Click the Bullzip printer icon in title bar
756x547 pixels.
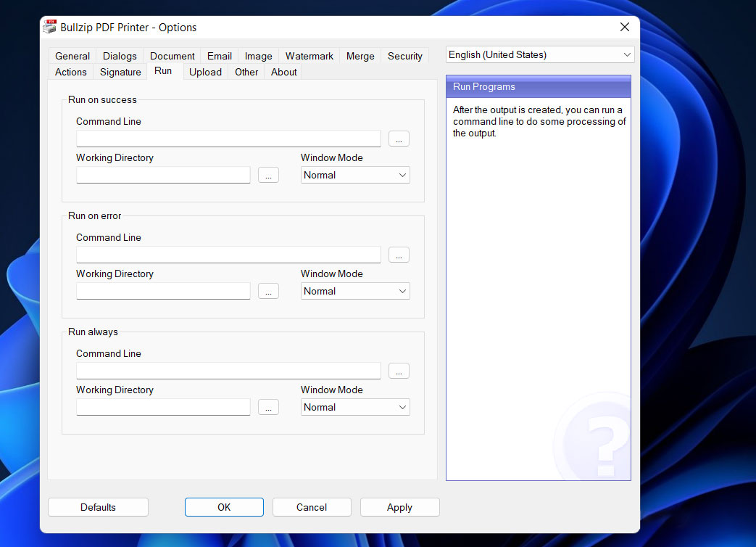49,28
